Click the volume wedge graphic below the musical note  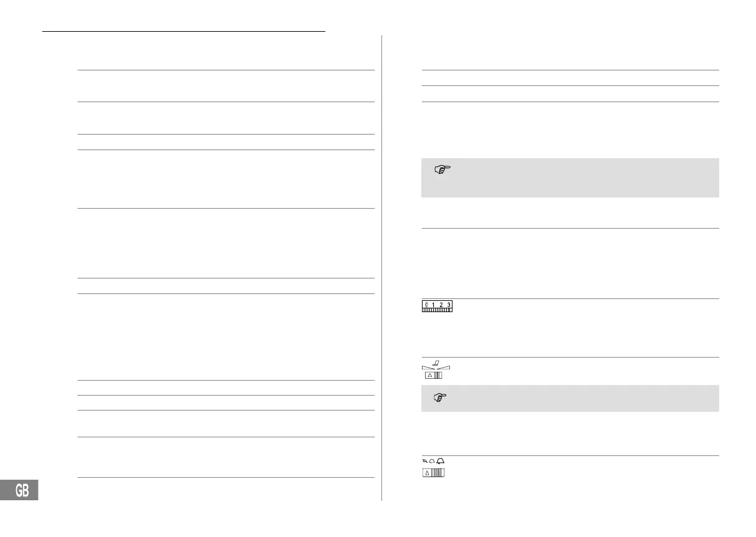(436, 367)
